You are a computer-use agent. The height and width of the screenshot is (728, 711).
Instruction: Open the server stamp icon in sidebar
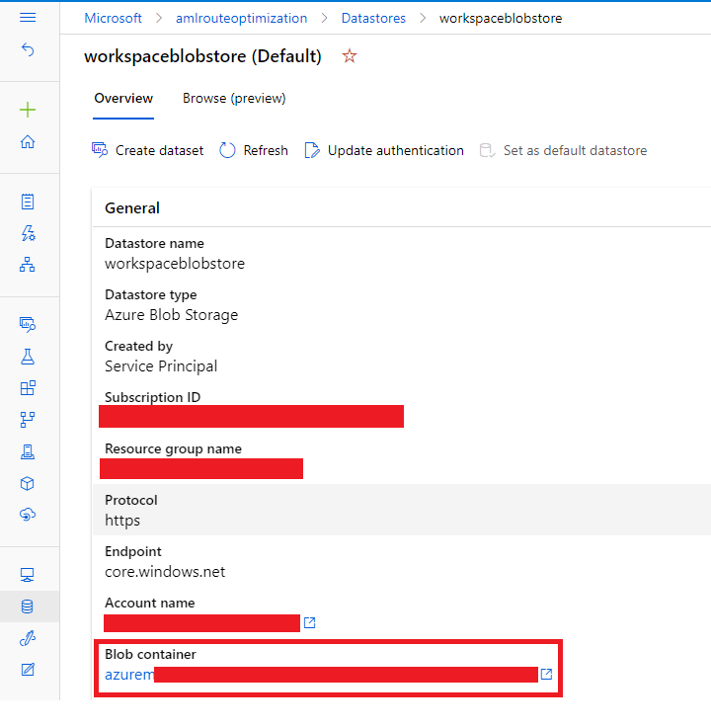pos(28,451)
